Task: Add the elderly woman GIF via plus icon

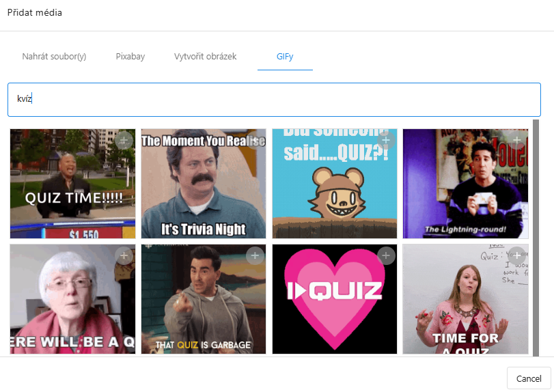Action: point(124,255)
